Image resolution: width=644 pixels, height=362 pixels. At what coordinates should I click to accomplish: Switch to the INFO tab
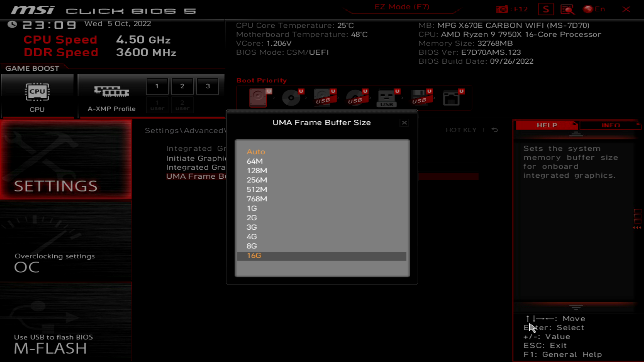610,125
